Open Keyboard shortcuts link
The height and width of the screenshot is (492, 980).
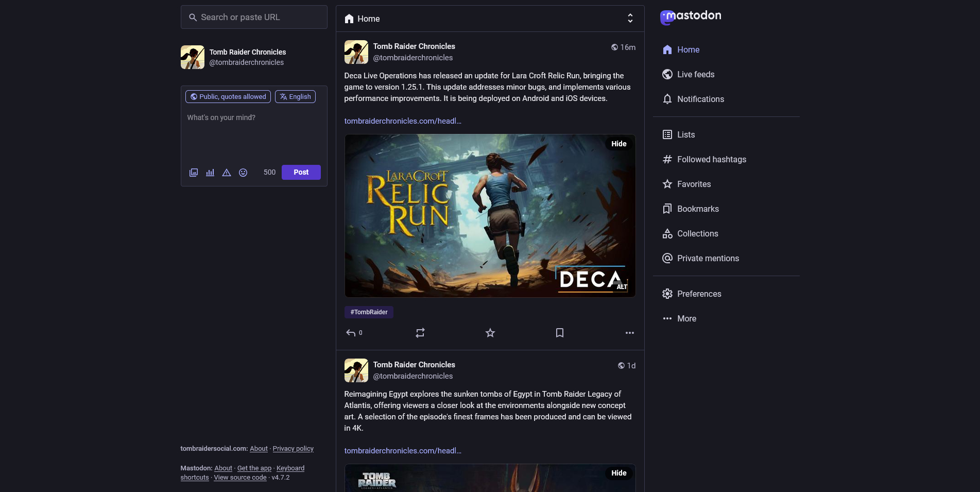point(290,468)
